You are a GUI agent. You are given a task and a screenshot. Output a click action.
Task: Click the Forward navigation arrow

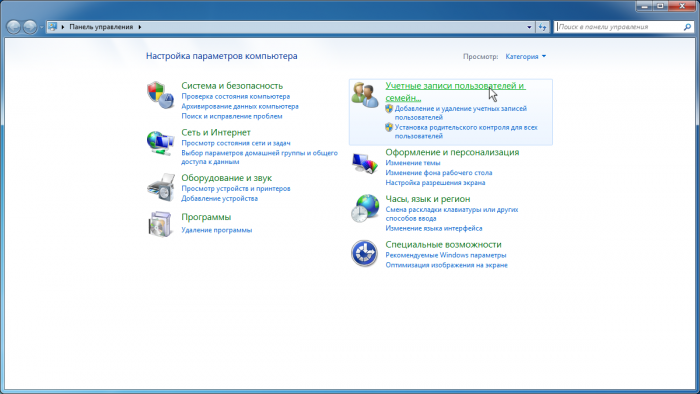point(30,27)
